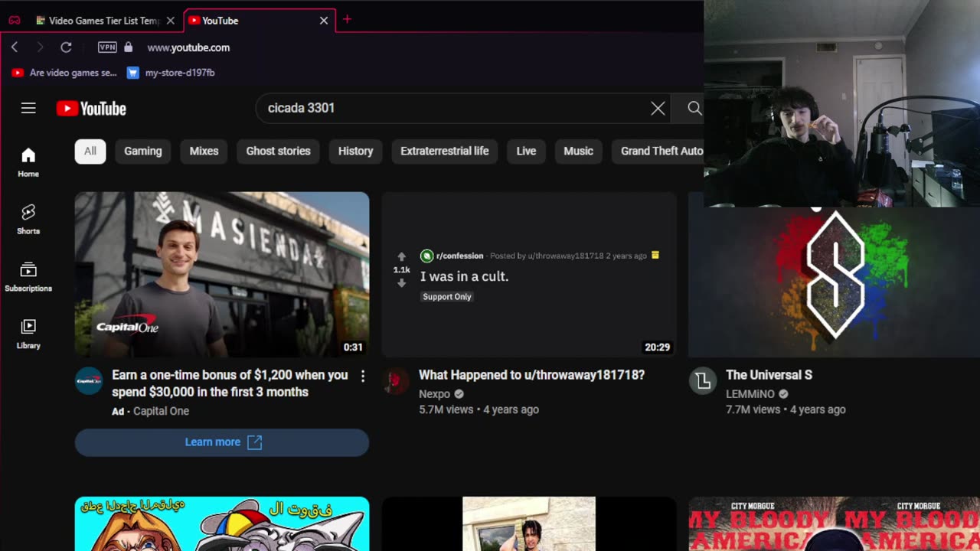Click the YouTube logo

pos(91,109)
